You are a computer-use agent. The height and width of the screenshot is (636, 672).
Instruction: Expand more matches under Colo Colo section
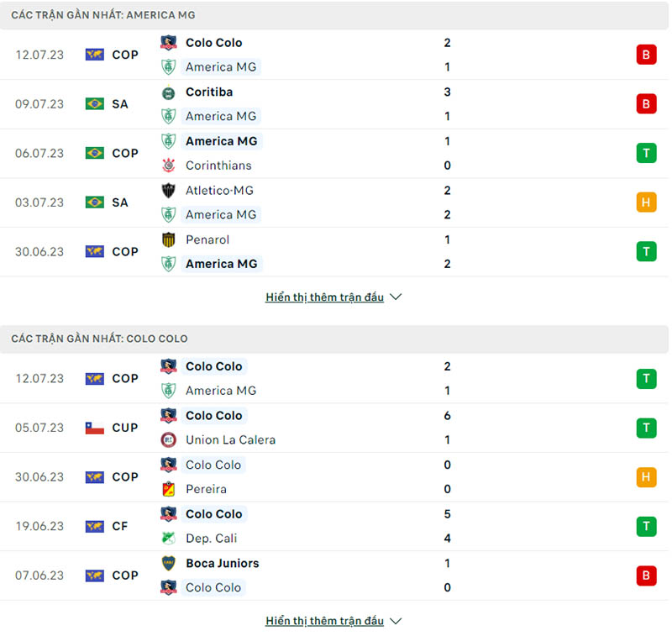[x=325, y=621]
